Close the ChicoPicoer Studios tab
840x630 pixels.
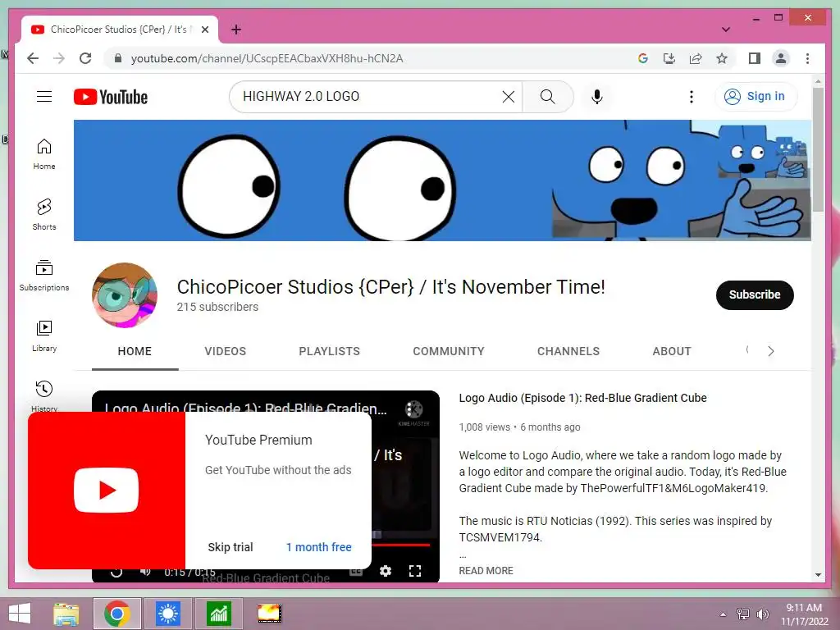click(204, 30)
